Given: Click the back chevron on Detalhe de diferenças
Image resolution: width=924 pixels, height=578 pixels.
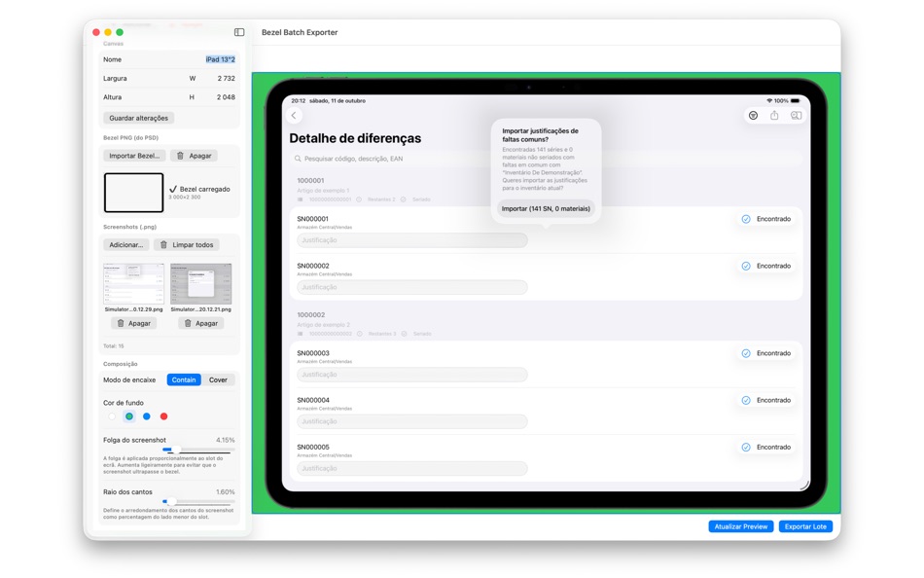Looking at the screenshot, I should pyautogui.click(x=294, y=115).
